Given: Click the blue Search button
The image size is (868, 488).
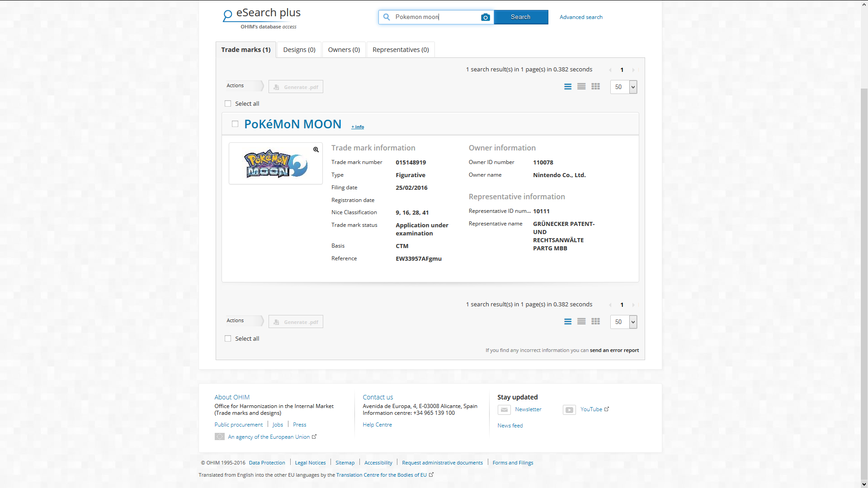Looking at the screenshot, I should [x=520, y=17].
